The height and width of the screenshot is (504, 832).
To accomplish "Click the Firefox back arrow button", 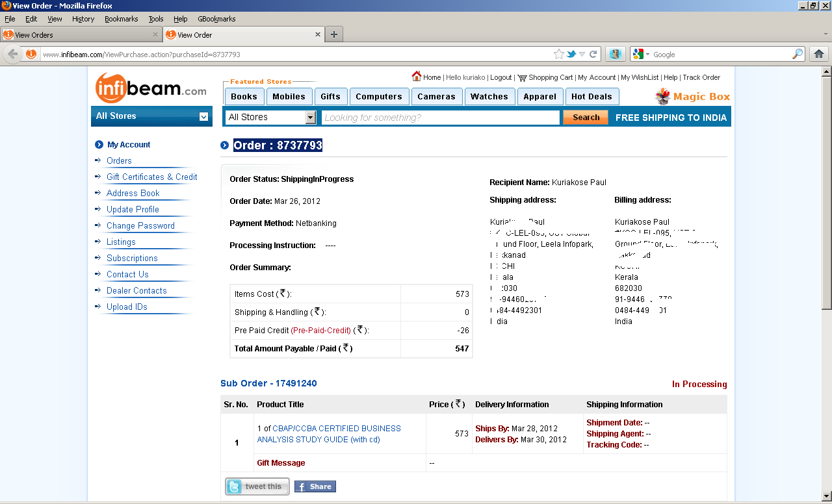I will 12,54.
